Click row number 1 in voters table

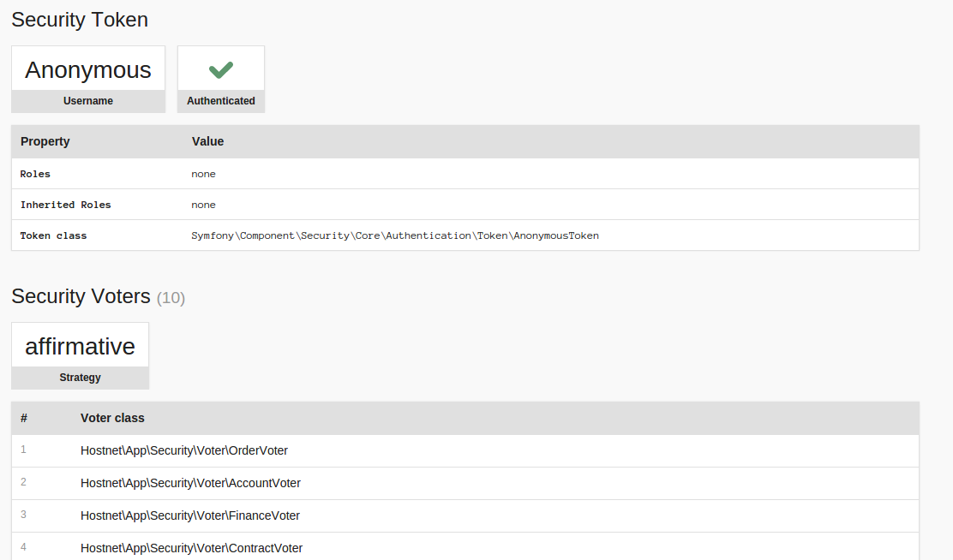pos(23,450)
